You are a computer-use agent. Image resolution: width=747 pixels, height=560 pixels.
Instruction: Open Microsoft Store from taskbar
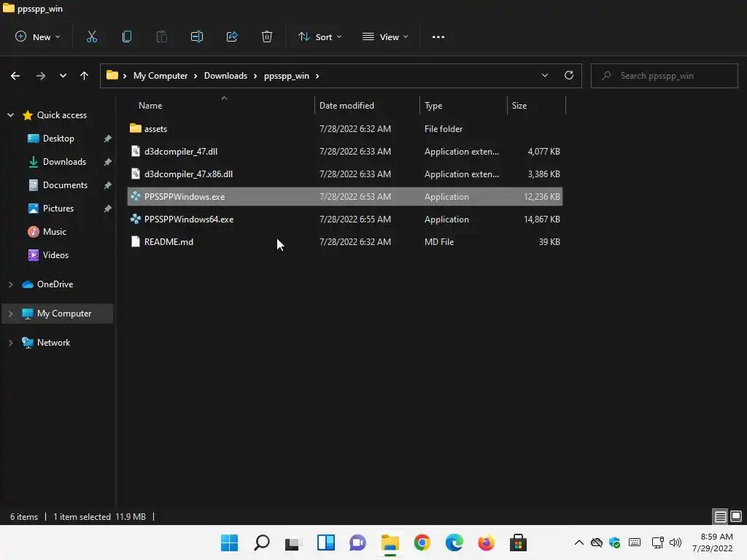pos(519,542)
